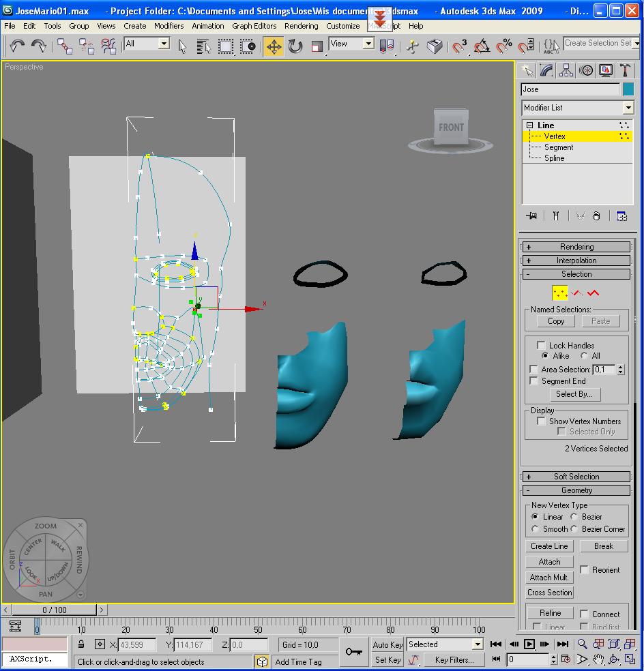Activate the Select and Rotate tool
The height and width of the screenshot is (671, 644).
(x=295, y=46)
